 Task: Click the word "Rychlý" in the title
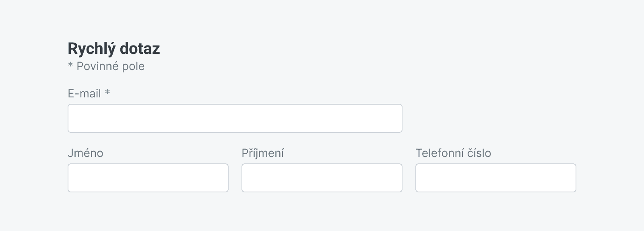(91, 49)
